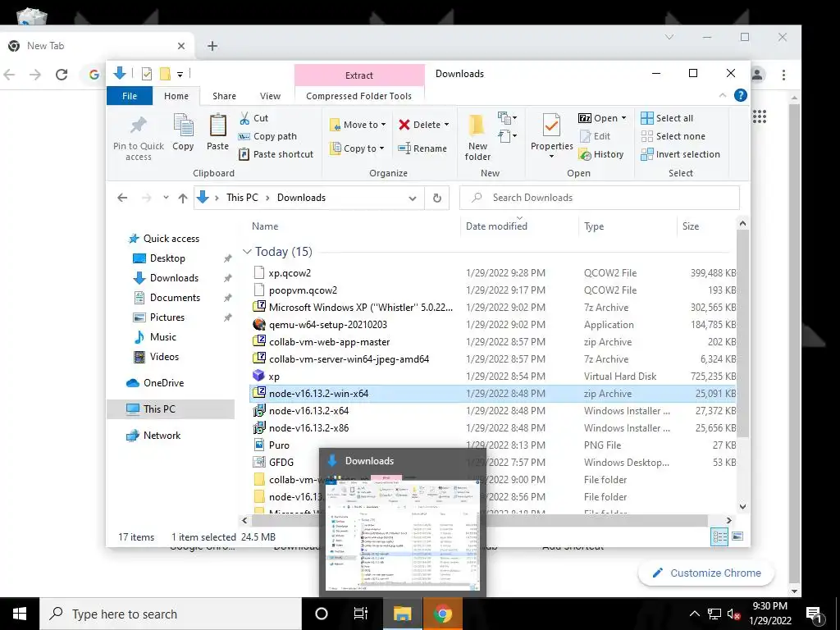The width and height of the screenshot is (840, 630).
Task: Go back in File Explorer
Action: click(122, 198)
